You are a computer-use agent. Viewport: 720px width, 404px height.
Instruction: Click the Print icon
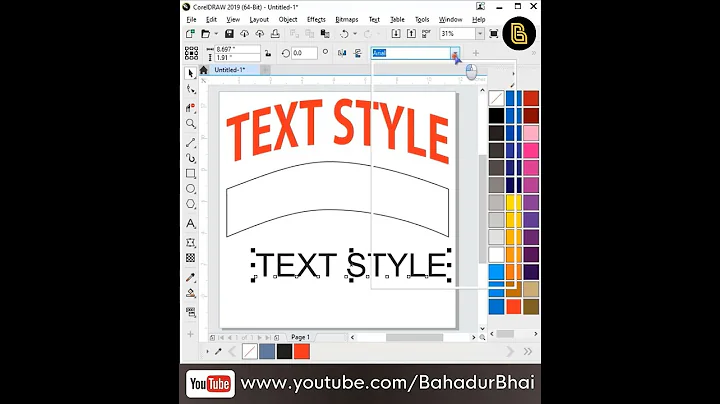tap(275, 34)
